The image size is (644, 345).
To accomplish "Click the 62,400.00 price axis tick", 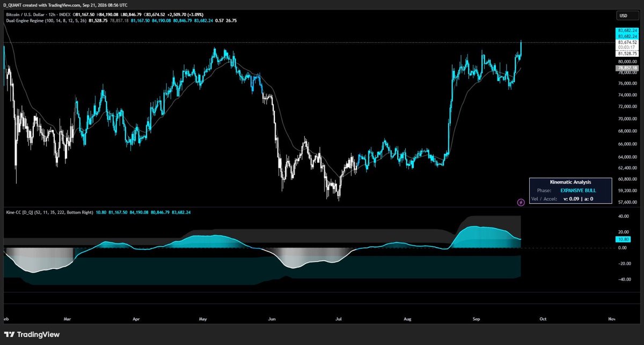I will [627, 168].
